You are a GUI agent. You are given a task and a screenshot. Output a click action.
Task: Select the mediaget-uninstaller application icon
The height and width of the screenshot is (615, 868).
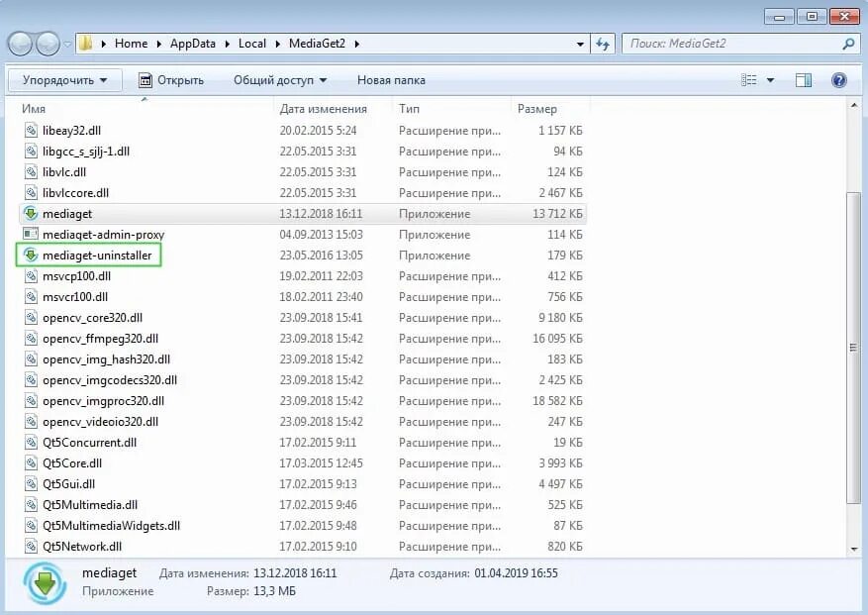click(31, 255)
